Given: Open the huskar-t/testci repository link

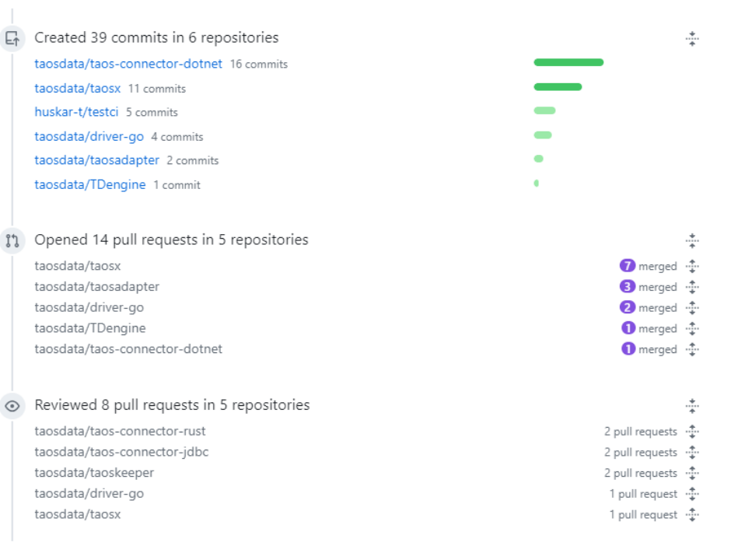Looking at the screenshot, I should pos(77,112).
